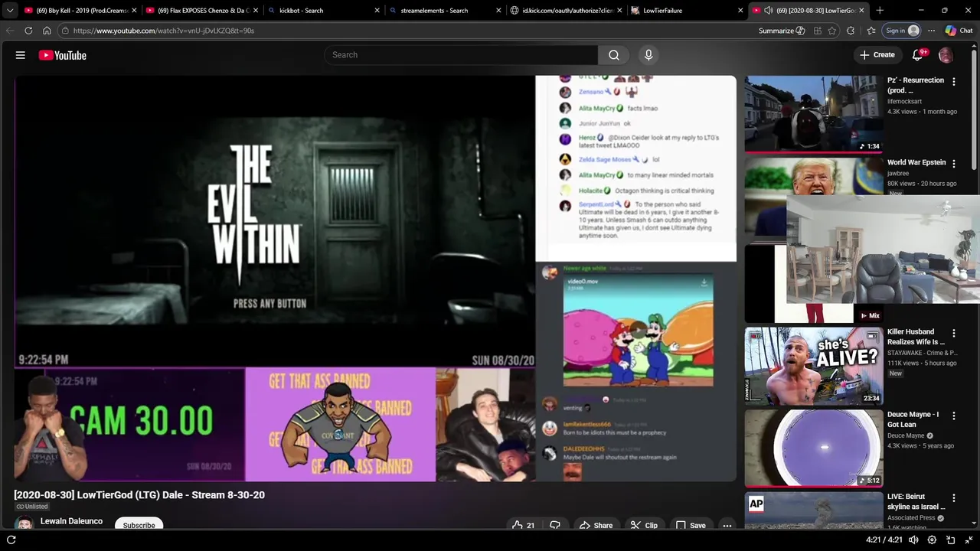Save video to a playlist

pyautogui.click(x=691, y=526)
